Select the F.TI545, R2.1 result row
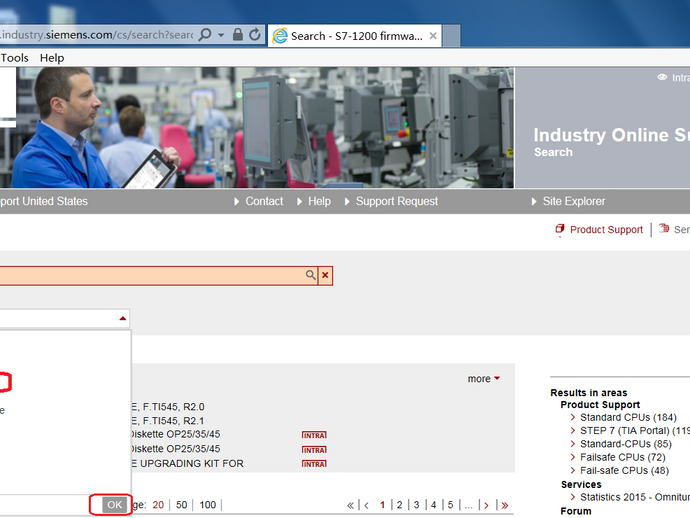This screenshot has width=690, height=518. click(x=168, y=421)
